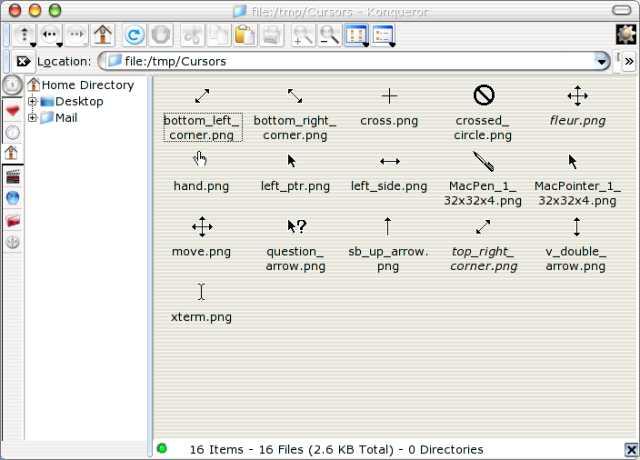Image resolution: width=640 pixels, height=460 pixels.
Task: Select the cross.png file
Action: 389,108
